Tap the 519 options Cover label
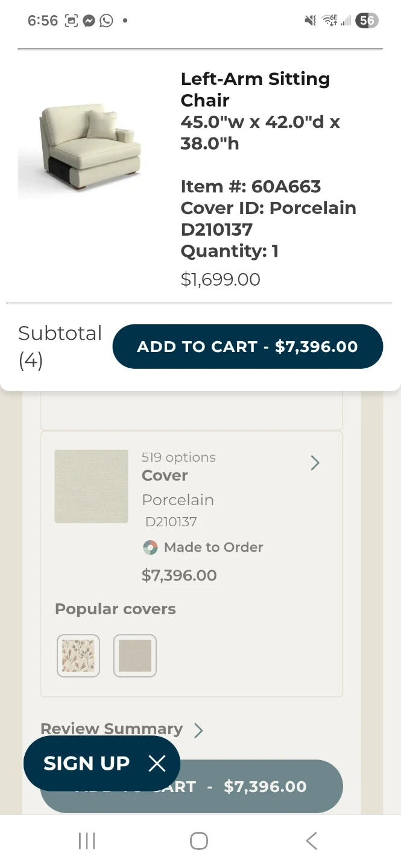The image size is (401, 868). (178, 458)
